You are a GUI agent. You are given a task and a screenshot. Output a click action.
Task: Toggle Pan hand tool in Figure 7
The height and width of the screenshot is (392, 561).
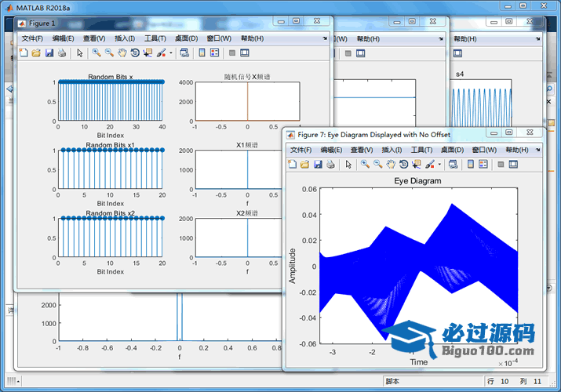click(390, 165)
